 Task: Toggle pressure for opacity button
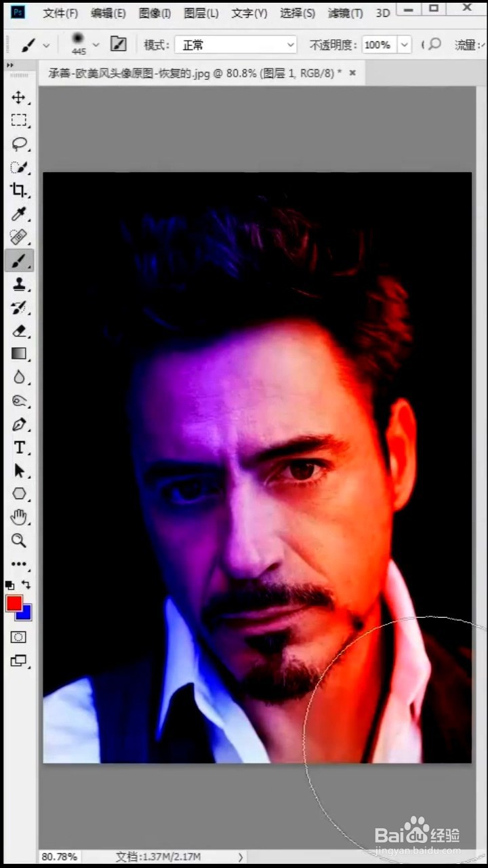433,44
